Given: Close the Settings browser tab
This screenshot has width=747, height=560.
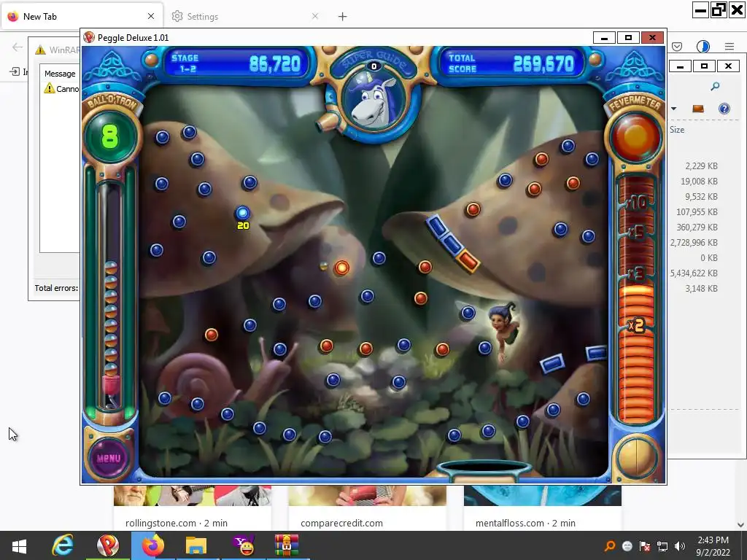Looking at the screenshot, I should click(315, 16).
